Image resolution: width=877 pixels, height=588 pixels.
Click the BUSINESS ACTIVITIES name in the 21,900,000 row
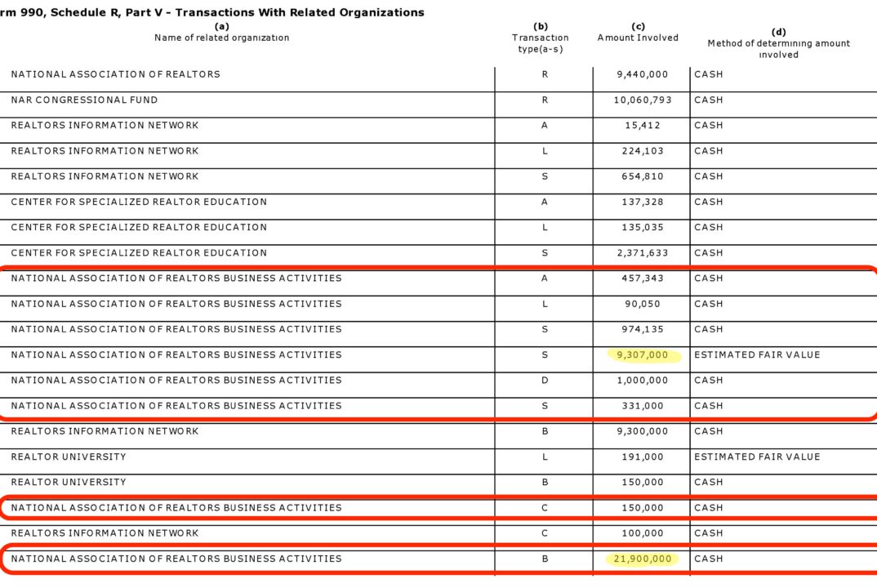click(x=176, y=559)
